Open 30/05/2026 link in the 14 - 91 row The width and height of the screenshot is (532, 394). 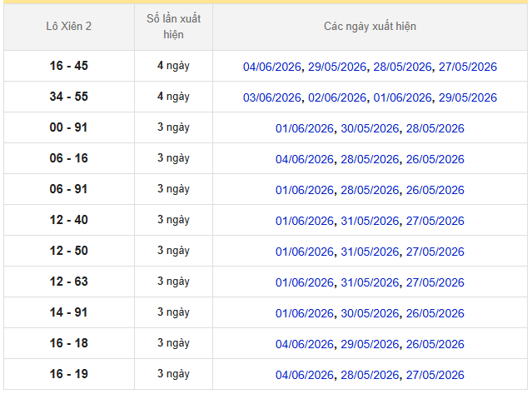(x=370, y=313)
